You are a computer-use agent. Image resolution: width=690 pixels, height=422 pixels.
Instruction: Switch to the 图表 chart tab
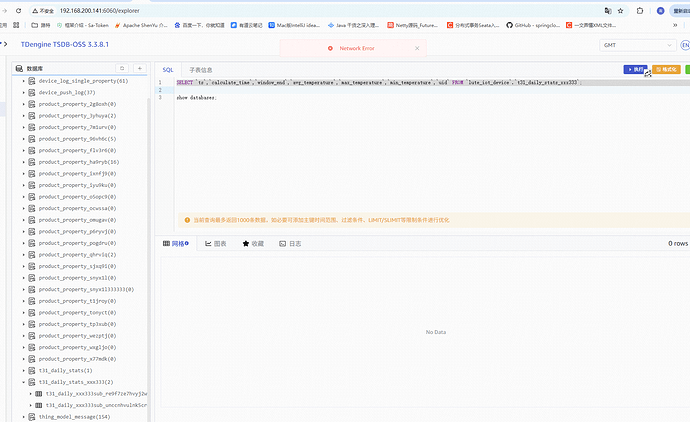click(x=216, y=243)
